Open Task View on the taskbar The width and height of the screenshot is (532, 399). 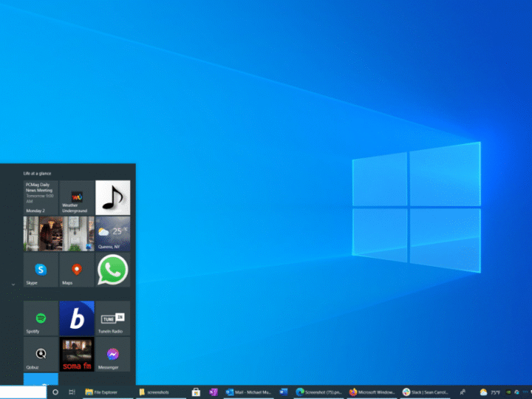72,392
